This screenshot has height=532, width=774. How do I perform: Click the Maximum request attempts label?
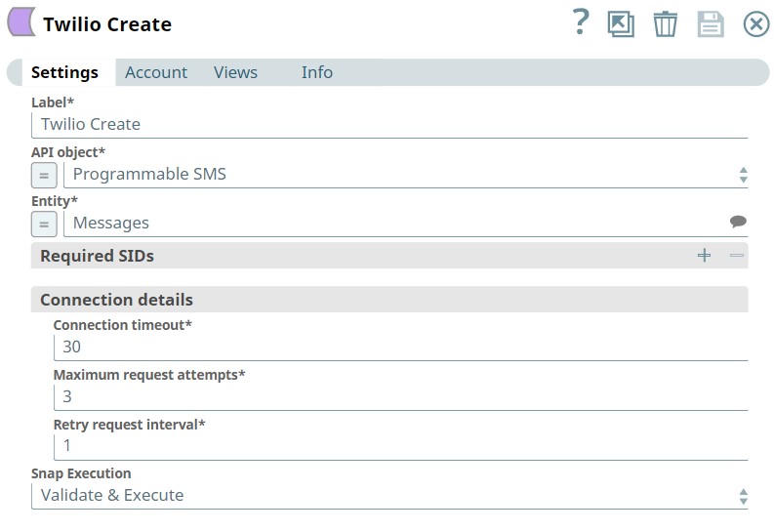[149, 375]
